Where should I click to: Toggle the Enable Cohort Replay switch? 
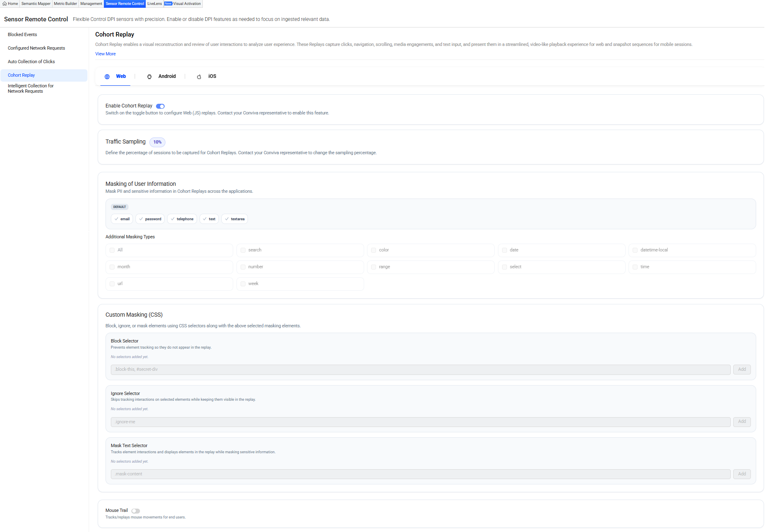(x=160, y=106)
